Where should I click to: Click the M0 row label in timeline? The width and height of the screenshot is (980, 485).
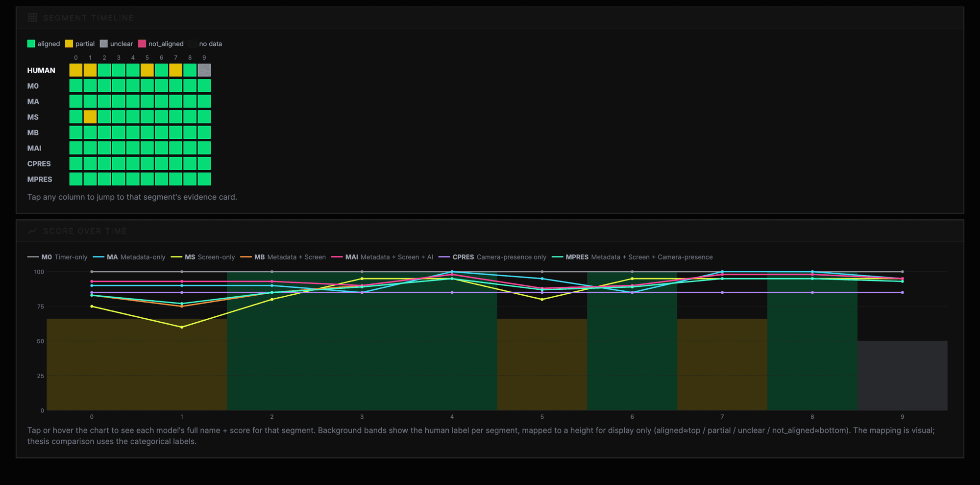33,86
